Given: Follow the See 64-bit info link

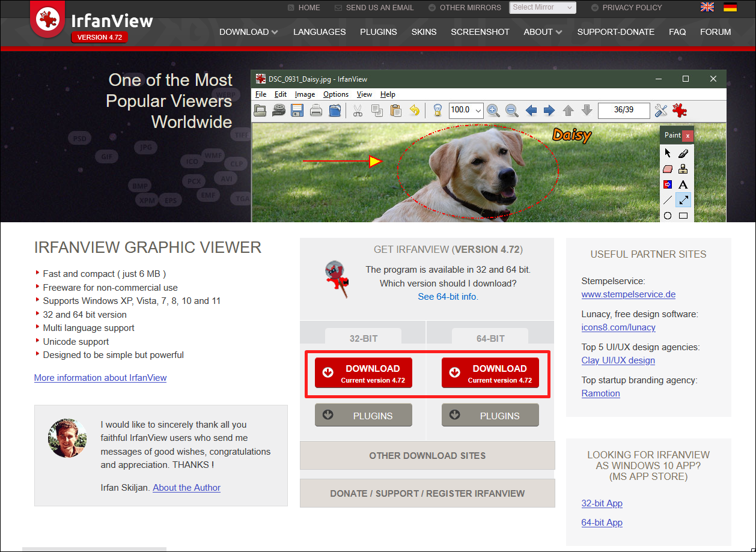Looking at the screenshot, I should point(448,297).
